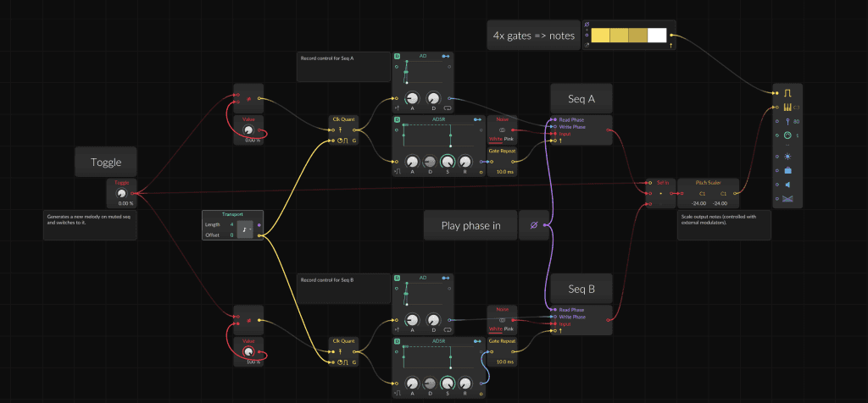Click the first yellow gate step
This screenshot has width=868, height=403.
[600, 36]
